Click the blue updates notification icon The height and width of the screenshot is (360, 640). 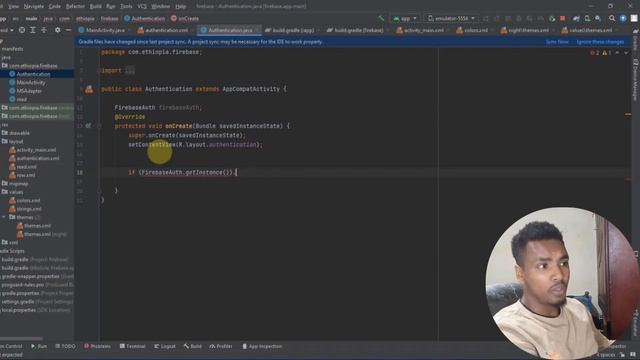point(623,18)
